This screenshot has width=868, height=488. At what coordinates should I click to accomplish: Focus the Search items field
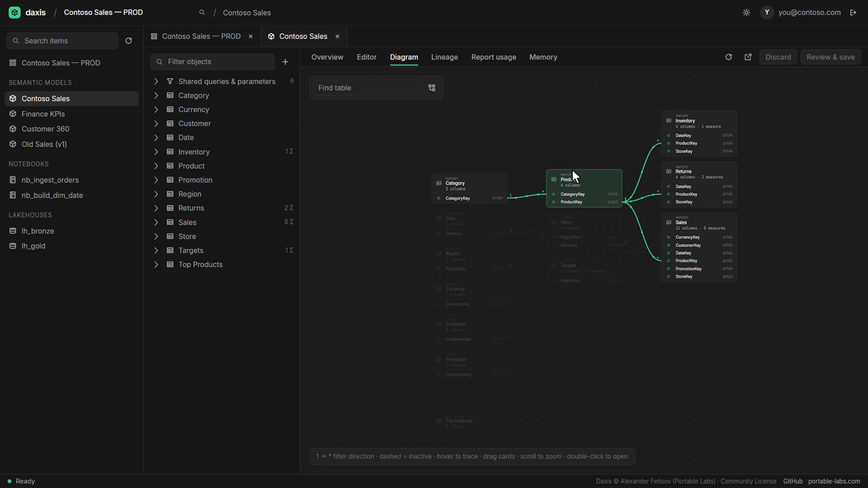(62, 41)
